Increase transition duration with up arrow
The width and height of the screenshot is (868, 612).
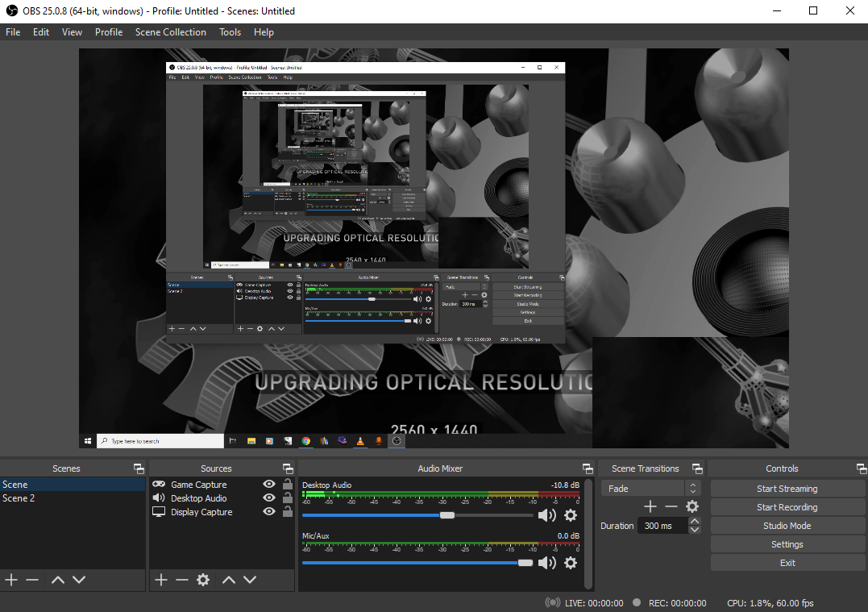coord(695,522)
